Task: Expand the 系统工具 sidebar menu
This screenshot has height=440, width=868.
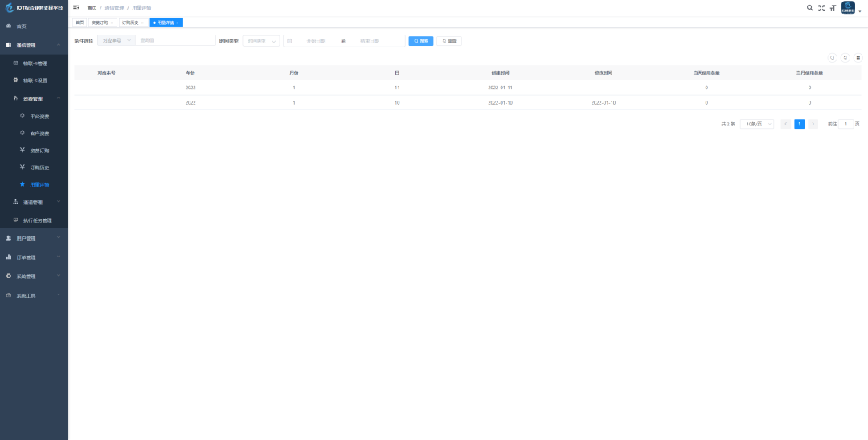Action: coord(34,295)
